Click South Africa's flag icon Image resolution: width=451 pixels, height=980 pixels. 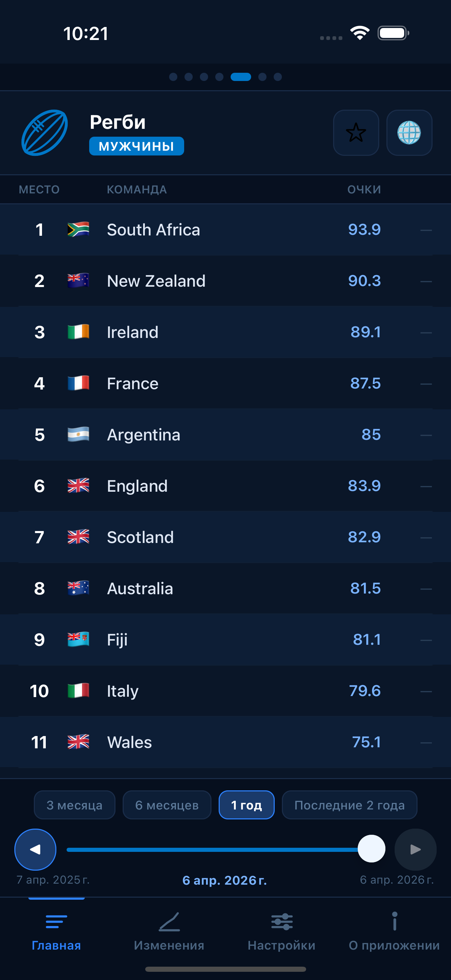(x=78, y=229)
